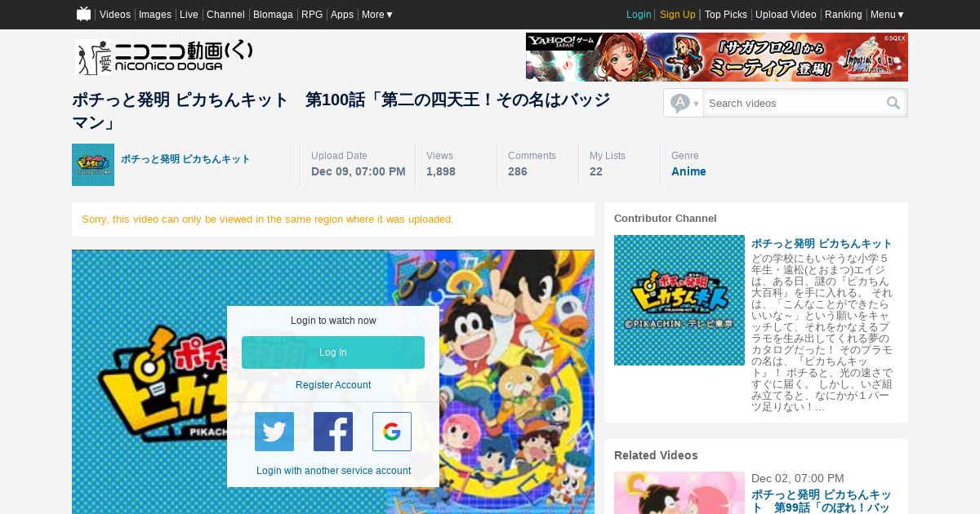Click the Upload Date value Dec 09
Viewport: 980px width, 514px height.
click(x=359, y=171)
